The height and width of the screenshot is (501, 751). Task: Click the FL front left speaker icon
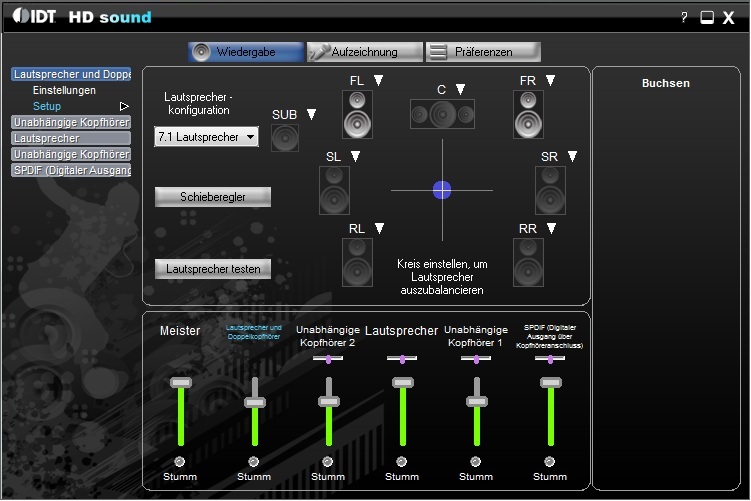pyautogui.click(x=357, y=114)
